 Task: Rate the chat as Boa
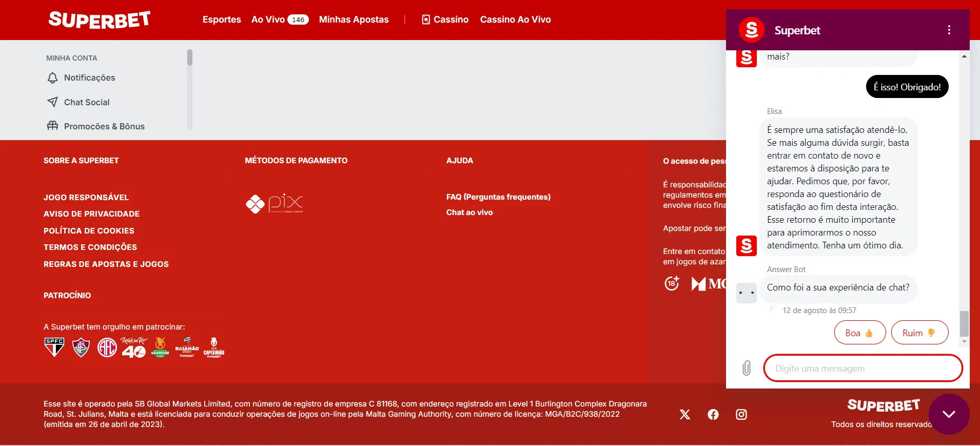pos(860,333)
